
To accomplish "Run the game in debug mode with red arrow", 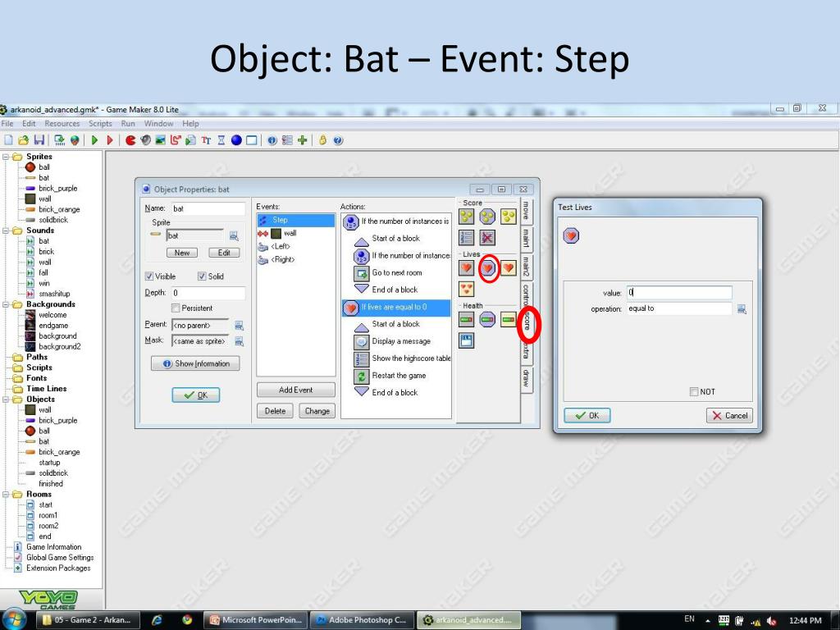I will coord(111,140).
